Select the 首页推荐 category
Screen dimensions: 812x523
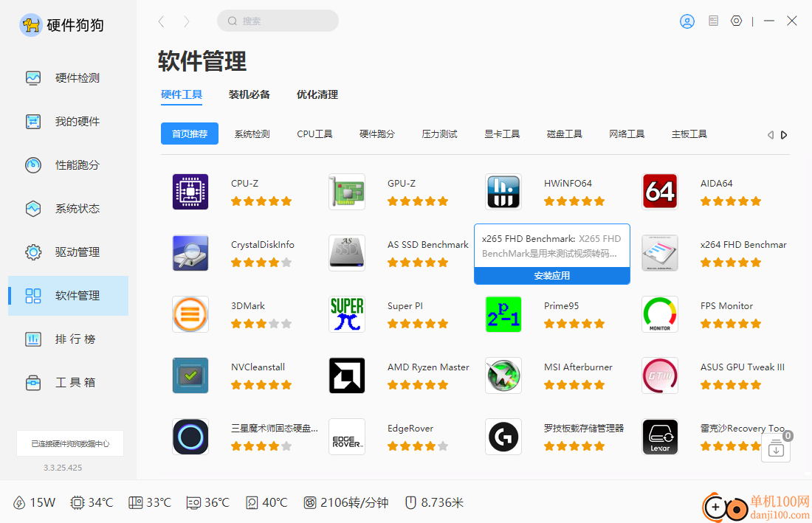pos(190,134)
